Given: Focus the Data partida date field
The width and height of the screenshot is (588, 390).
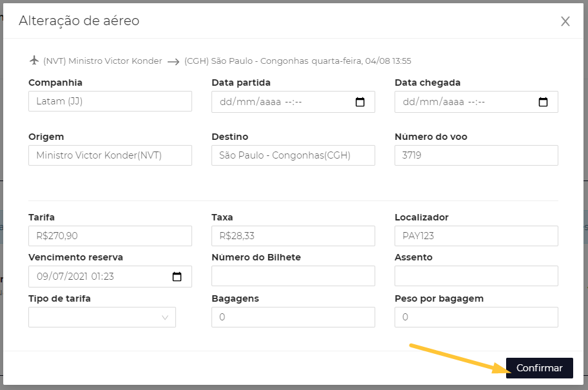Looking at the screenshot, I should [x=293, y=102].
